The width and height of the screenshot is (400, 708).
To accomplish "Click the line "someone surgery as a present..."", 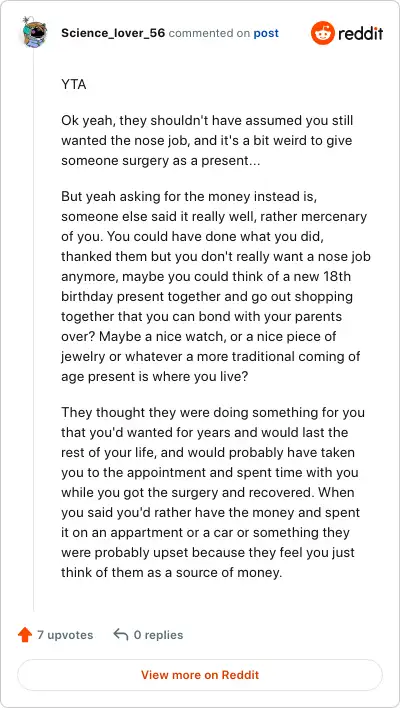I will tap(160, 160).
